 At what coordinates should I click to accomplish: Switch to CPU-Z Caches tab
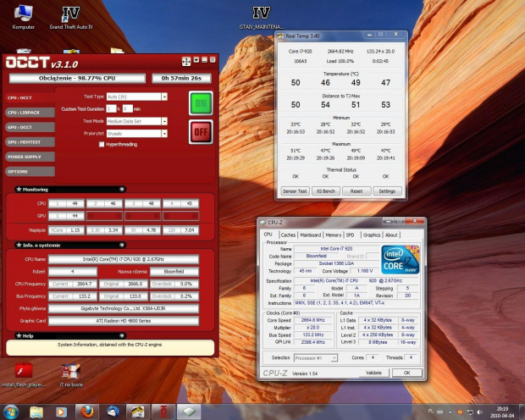point(288,235)
